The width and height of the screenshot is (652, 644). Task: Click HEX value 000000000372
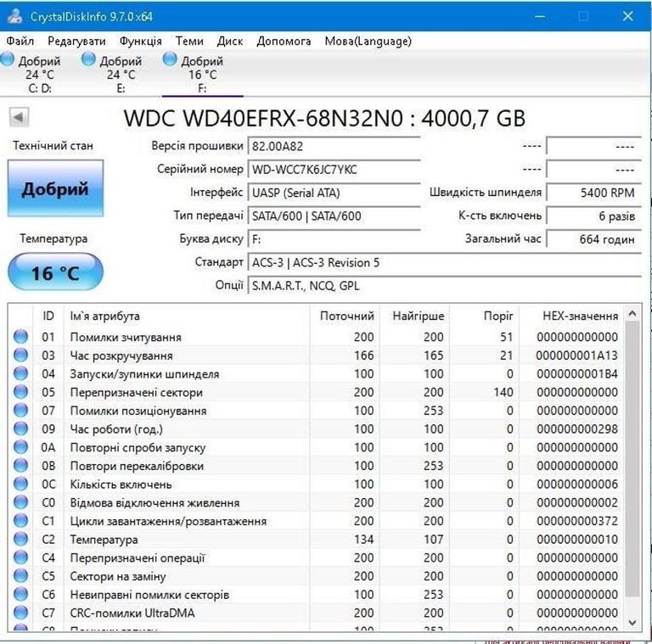(x=576, y=521)
